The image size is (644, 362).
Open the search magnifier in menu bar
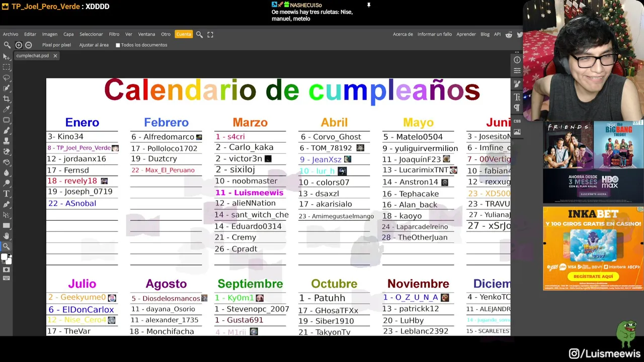point(199,34)
